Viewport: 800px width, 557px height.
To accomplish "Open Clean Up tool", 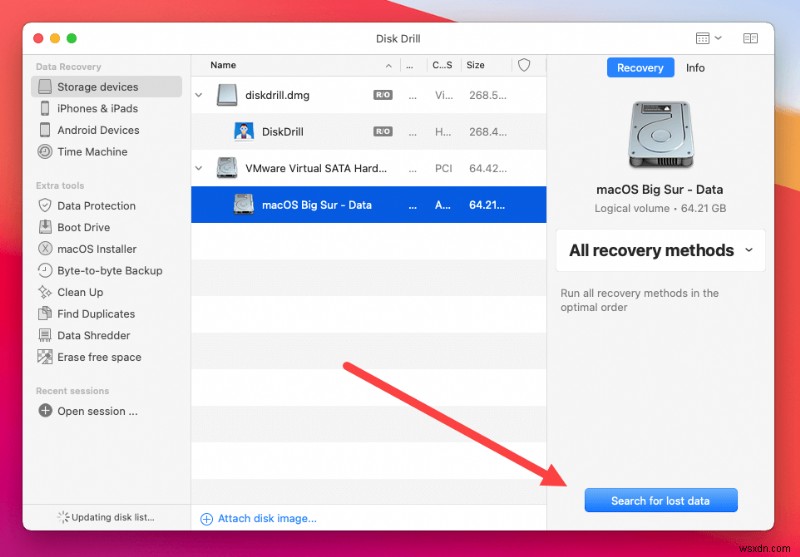I will 80,292.
